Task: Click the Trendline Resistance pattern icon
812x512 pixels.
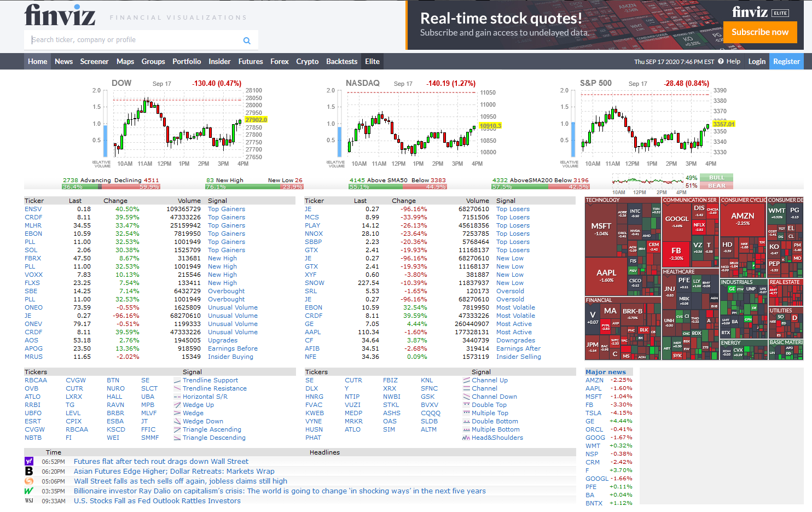Action: point(177,389)
